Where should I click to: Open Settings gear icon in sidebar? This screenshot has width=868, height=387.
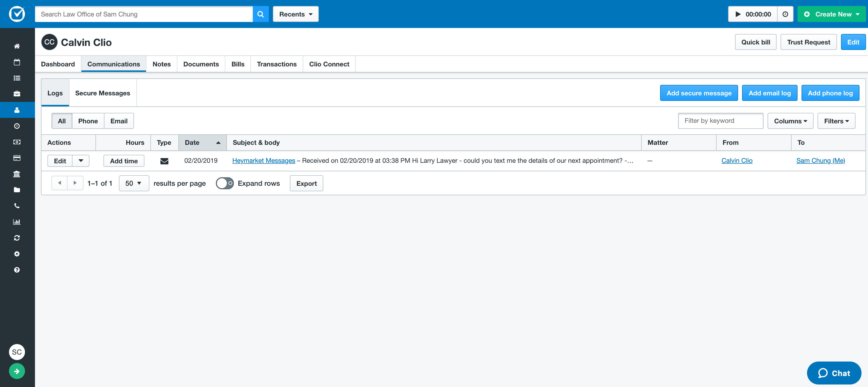coord(17,254)
